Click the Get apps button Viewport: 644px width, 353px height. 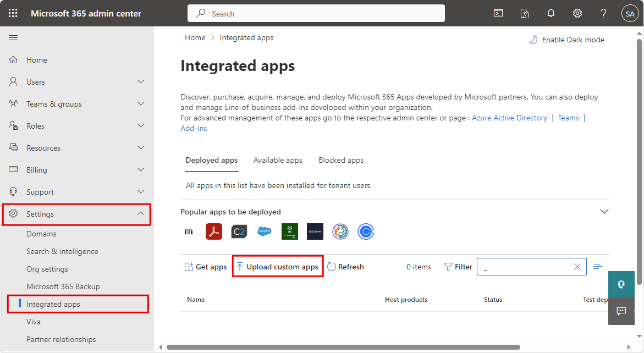click(206, 267)
